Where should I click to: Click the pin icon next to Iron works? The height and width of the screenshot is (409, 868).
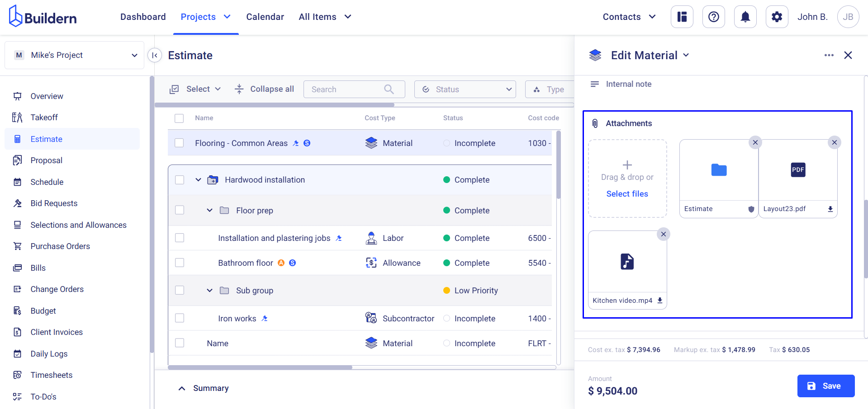265,319
